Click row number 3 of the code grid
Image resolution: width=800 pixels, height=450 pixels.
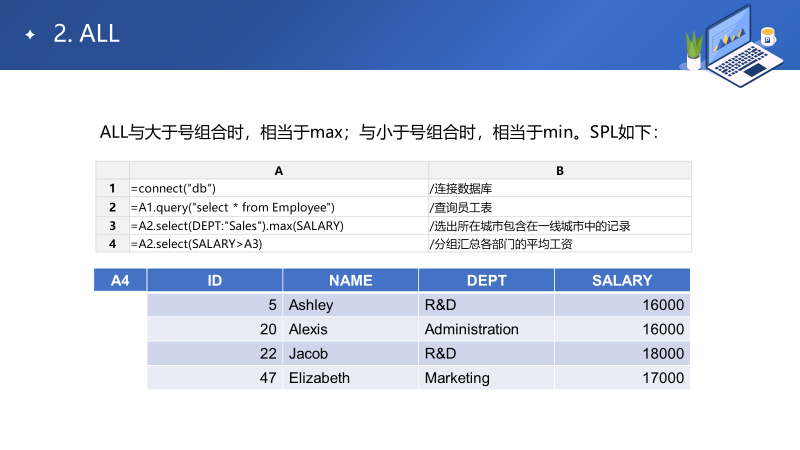(x=112, y=226)
